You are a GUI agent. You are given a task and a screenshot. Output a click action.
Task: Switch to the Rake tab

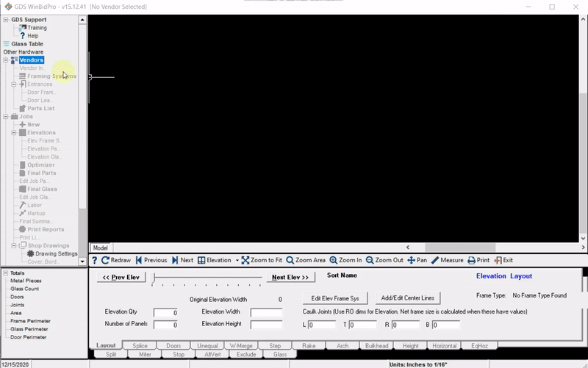point(309,345)
